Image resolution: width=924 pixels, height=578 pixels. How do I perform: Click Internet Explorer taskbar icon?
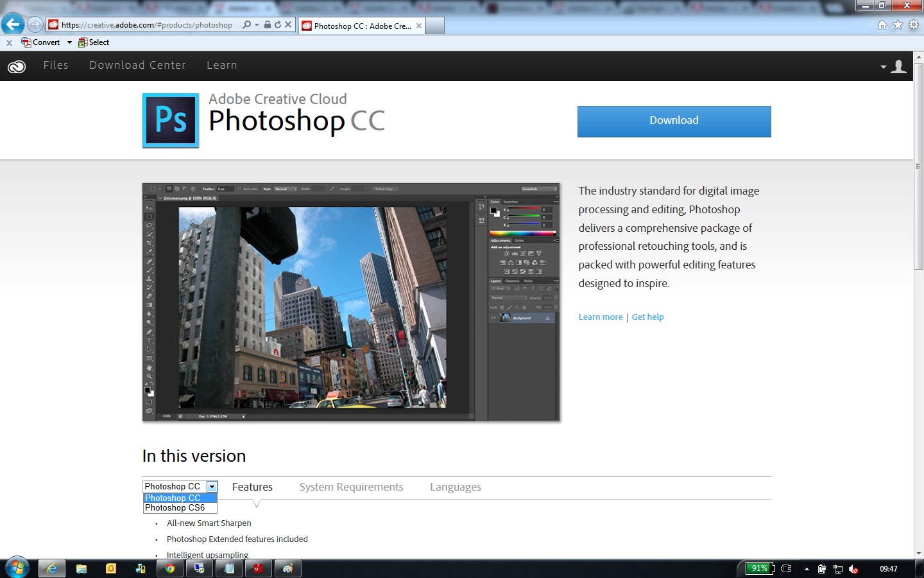pos(51,568)
